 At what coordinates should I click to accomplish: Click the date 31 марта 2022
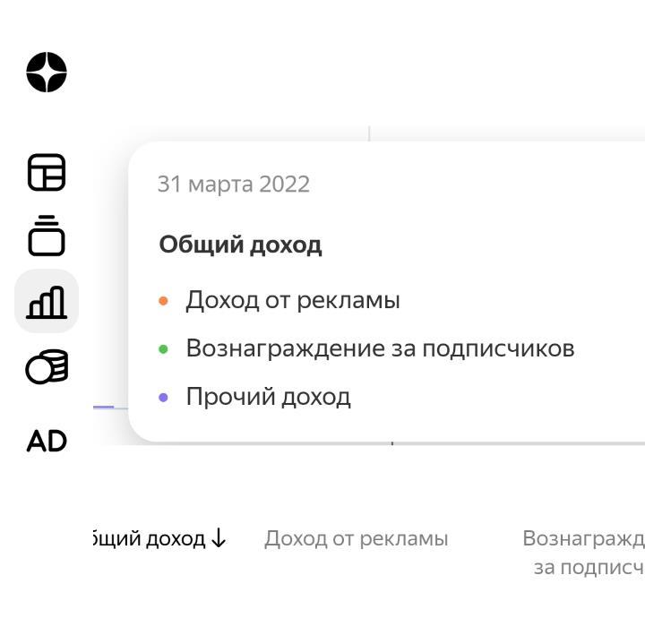click(234, 185)
